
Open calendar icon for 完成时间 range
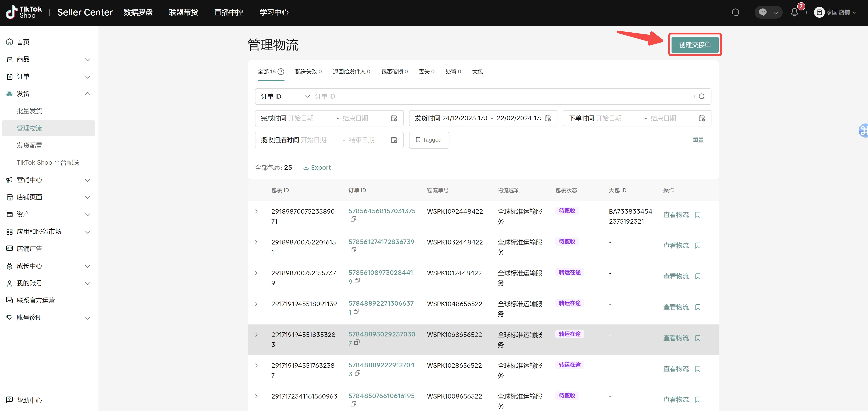click(x=394, y=118)
